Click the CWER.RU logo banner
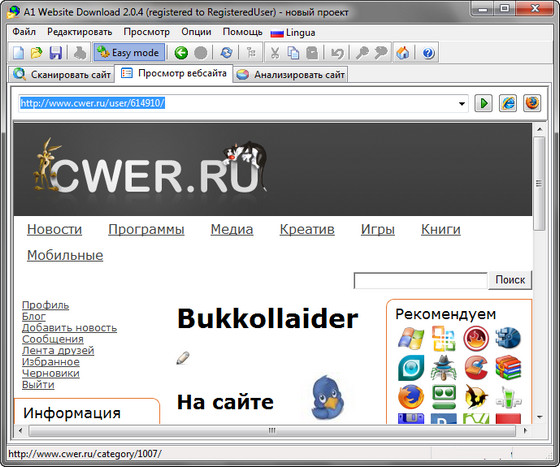 coord(150,169)
